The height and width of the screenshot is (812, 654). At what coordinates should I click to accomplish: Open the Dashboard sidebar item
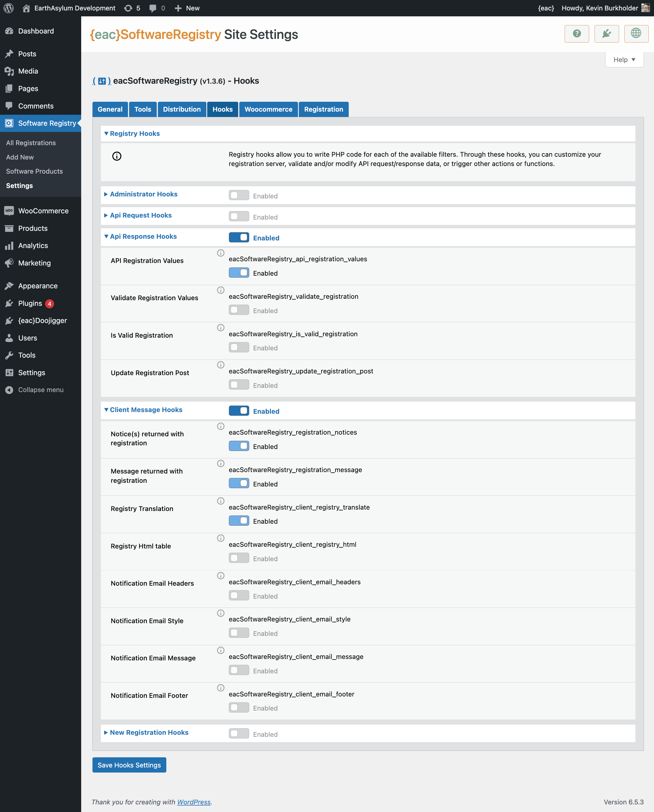pyautogui.click(x=40, y=31)
